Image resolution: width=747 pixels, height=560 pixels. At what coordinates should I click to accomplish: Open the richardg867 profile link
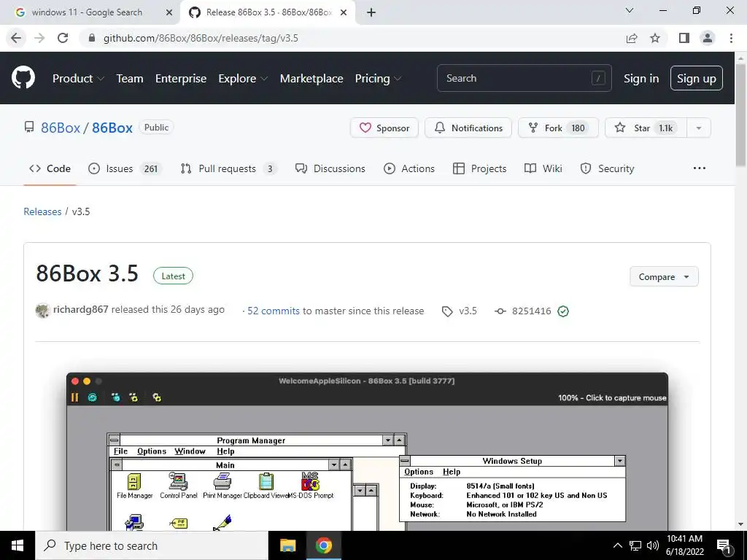point(80,309)
